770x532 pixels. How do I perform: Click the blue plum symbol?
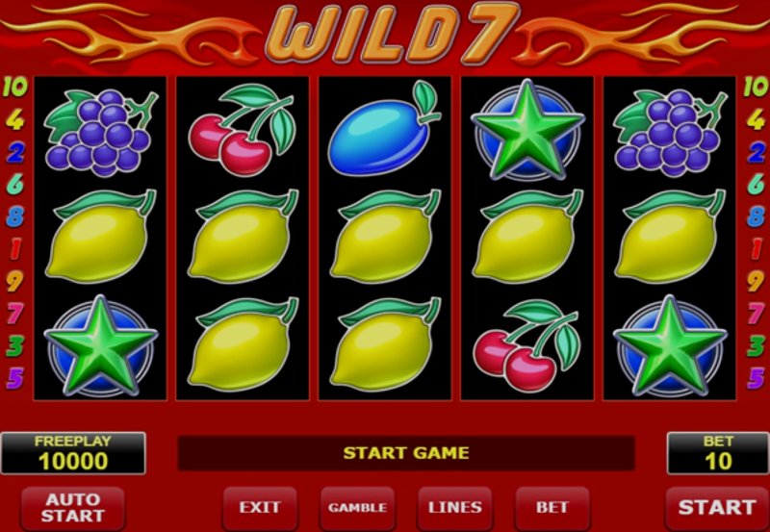click(x=383, y=129)
